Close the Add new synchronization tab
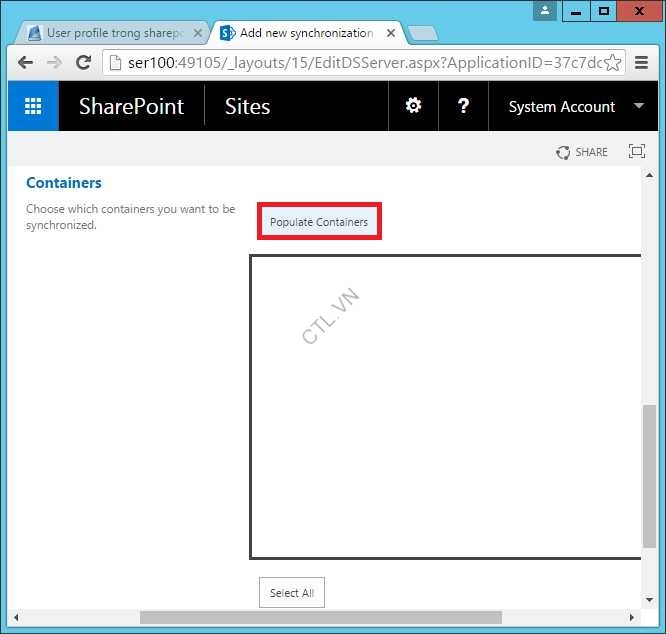Viewport: 666px width, 634px height. click(x=390, y=33)
